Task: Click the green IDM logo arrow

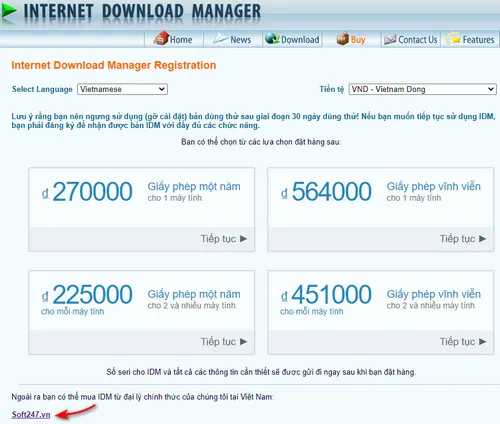Action: (9, 12)
